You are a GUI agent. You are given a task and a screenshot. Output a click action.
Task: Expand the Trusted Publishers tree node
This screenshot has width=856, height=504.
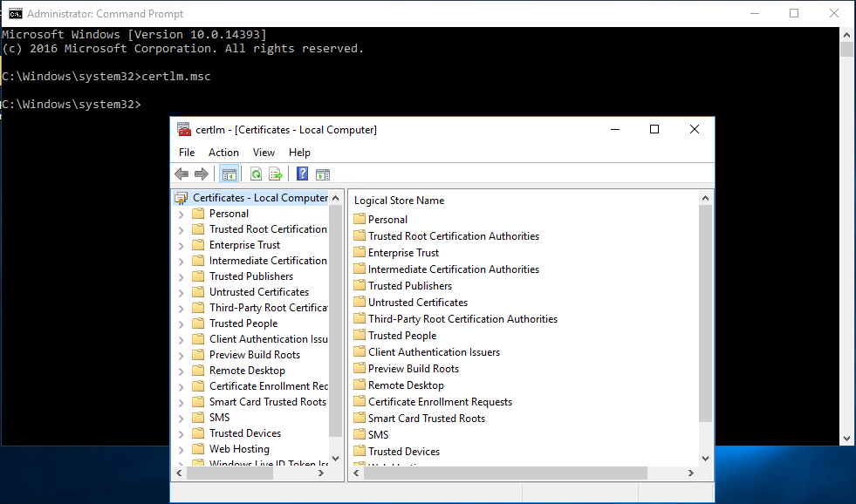click(x=181, y=277)
